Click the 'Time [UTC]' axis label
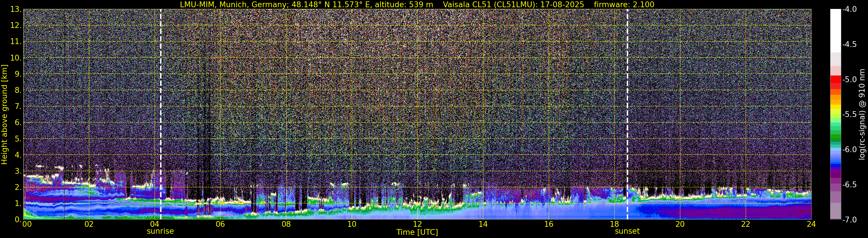The height and width of the screenshot is (238, 868). (x=417, y=232)
